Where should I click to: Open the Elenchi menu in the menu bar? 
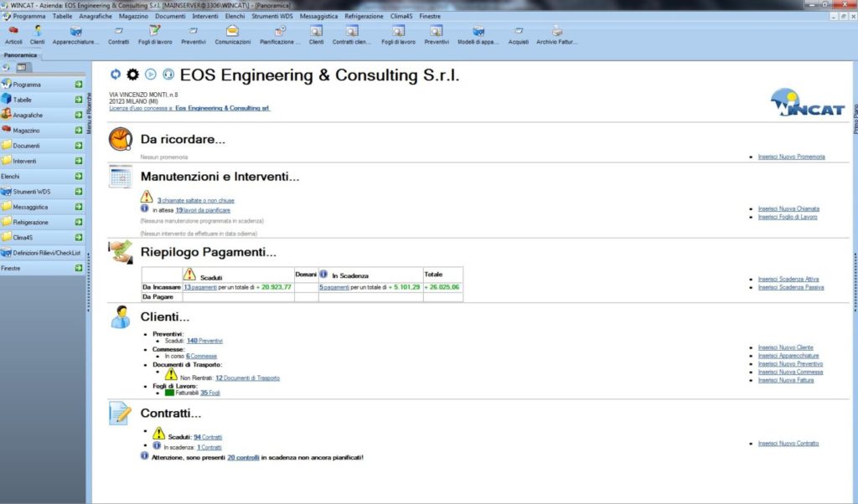(235, 17)
